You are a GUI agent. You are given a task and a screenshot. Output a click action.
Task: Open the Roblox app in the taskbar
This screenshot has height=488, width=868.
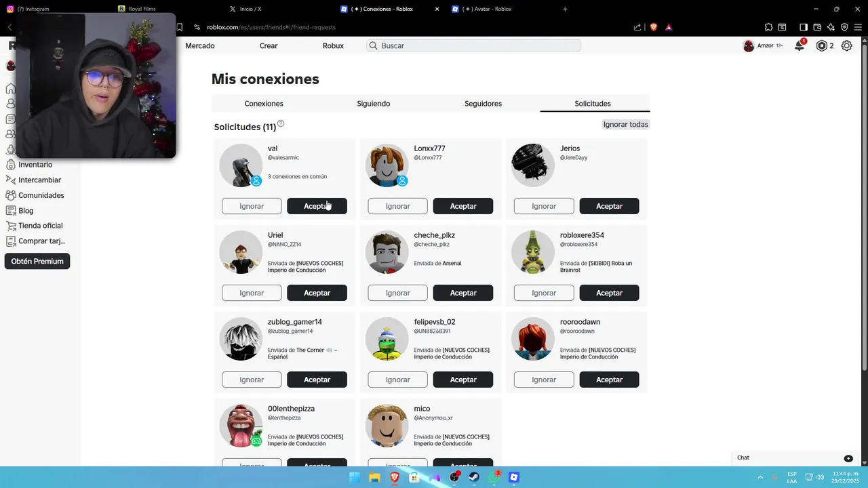(x=514, y=477)
